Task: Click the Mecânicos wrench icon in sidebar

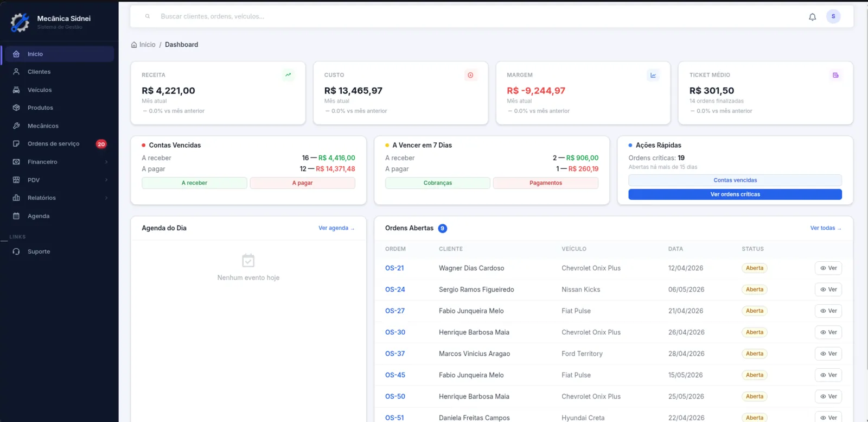Action: [x=16, y=125]
